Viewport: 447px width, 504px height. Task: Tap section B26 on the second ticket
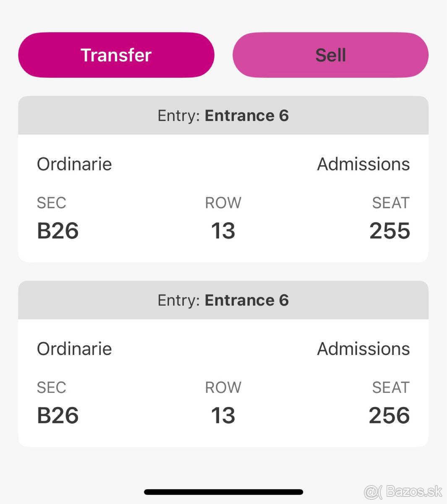click(x=58, y=416)
